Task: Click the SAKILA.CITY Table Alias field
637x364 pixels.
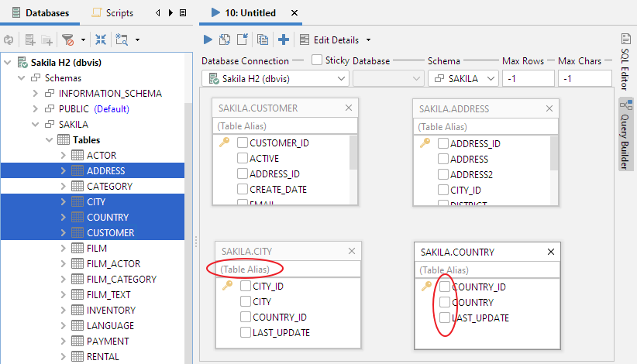Action: click(287, 270)
